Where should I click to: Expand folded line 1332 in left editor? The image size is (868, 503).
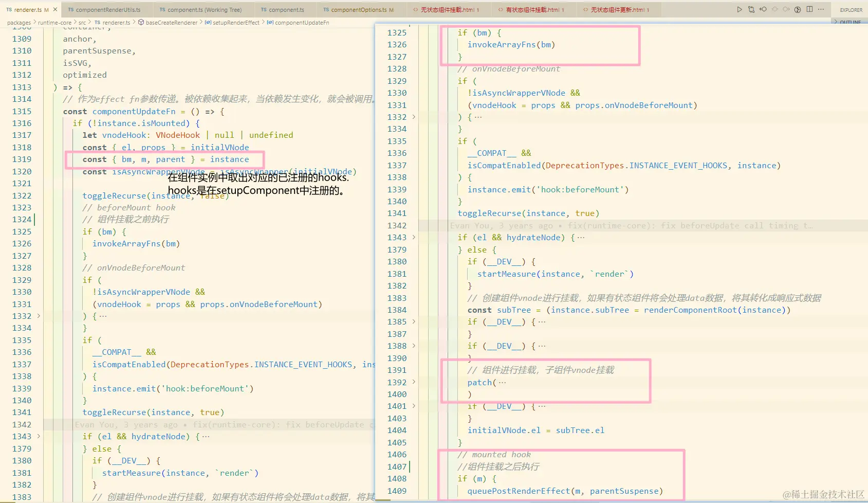point(39,316)
